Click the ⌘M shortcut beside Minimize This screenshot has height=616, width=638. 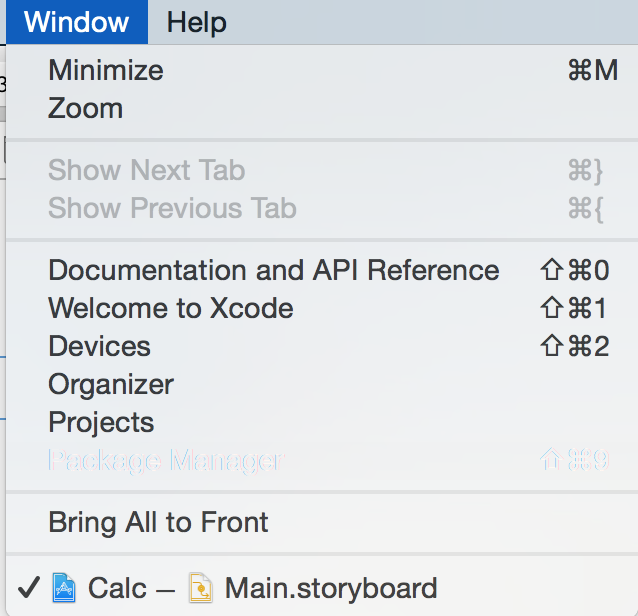tap(592, 70)
